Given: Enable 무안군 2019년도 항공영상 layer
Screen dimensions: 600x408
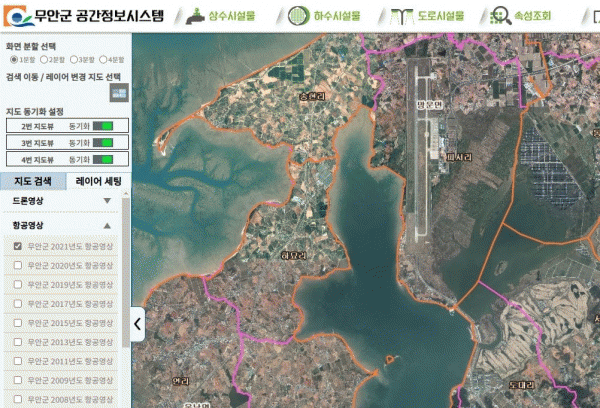Looking at the screenshot, I should pos(17,285).
